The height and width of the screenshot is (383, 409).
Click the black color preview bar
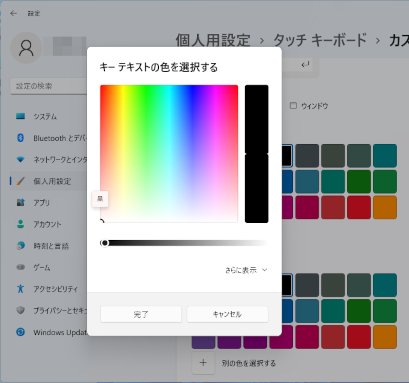click(x=256, y=154)
